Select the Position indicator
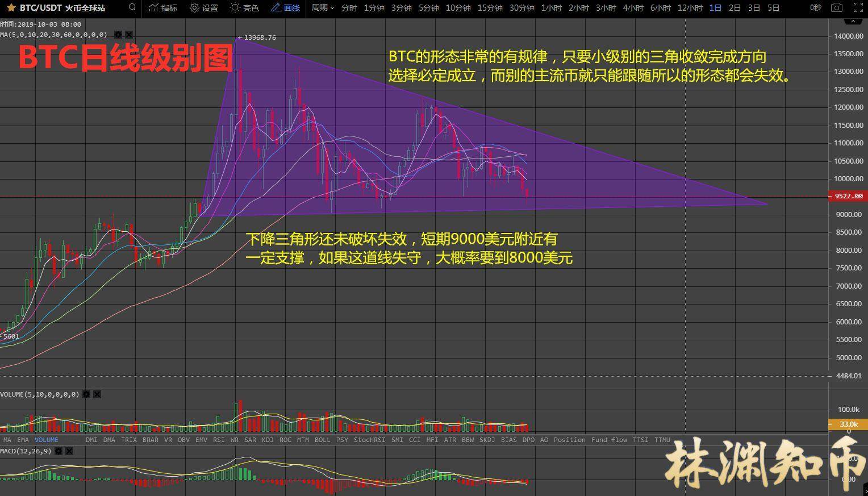The image size is (868, 496). pos(569,440)
